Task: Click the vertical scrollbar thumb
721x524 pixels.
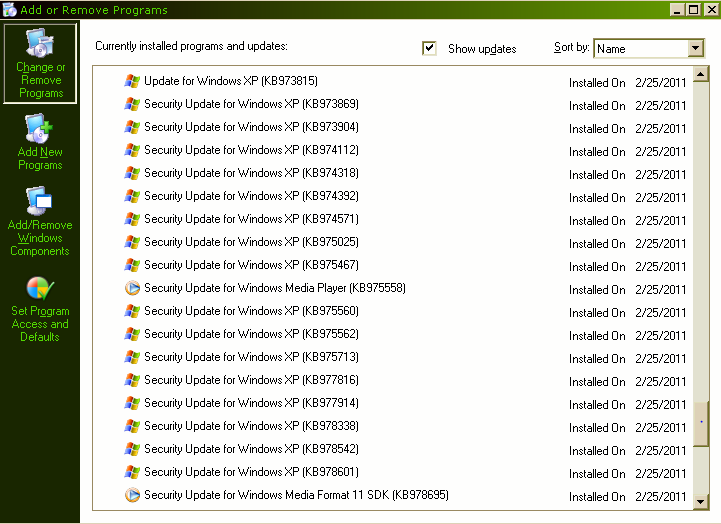Action: coord(700,423)
